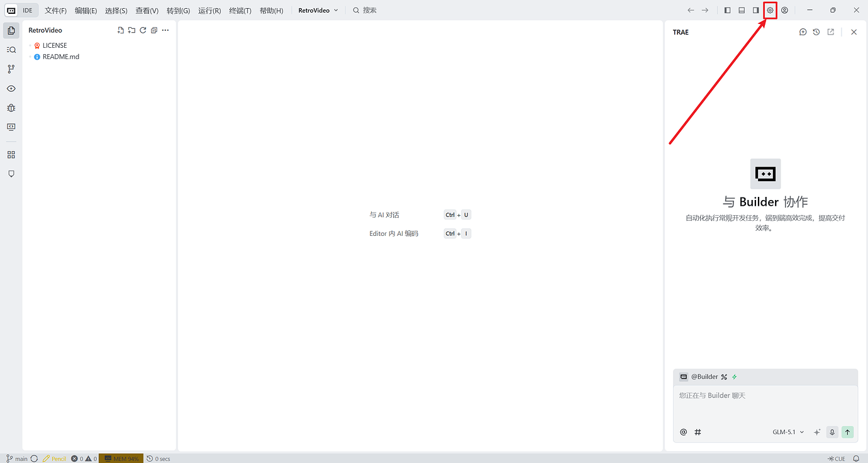Toggle the right AI sidebar layout
868x463 pixels.
(756, 10)
